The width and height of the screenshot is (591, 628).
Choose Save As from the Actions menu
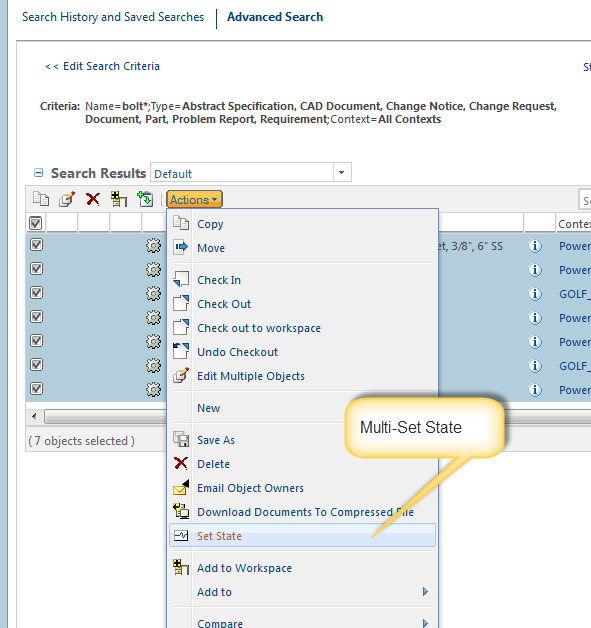(302, 440)
